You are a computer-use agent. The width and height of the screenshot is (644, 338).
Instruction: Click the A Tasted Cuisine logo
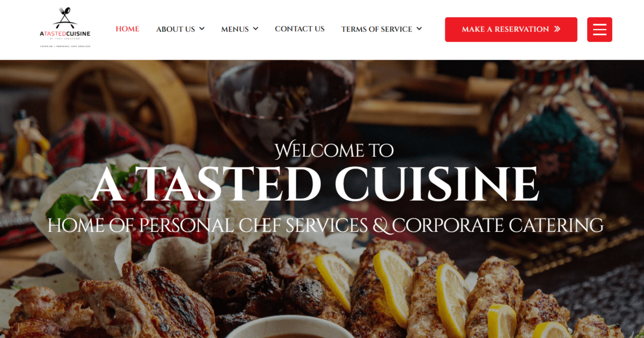click(65, 28)
